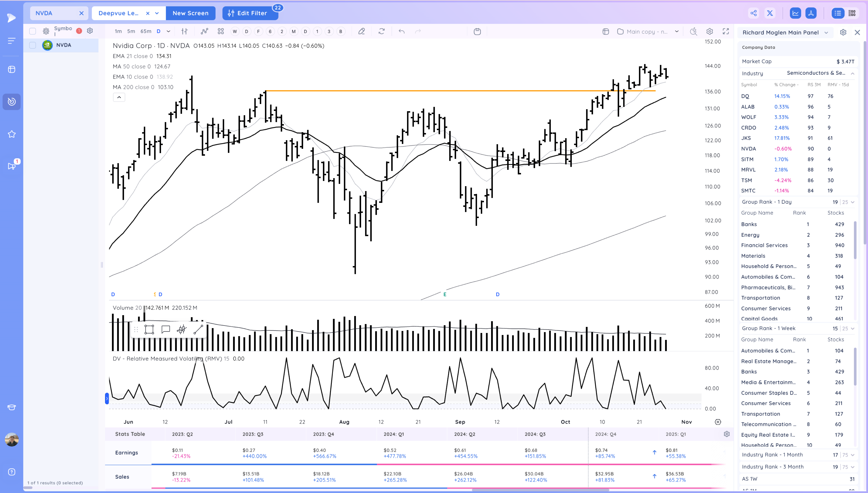Expand Richard Moglen Main Panel dropdown

[x=826, y=33]
